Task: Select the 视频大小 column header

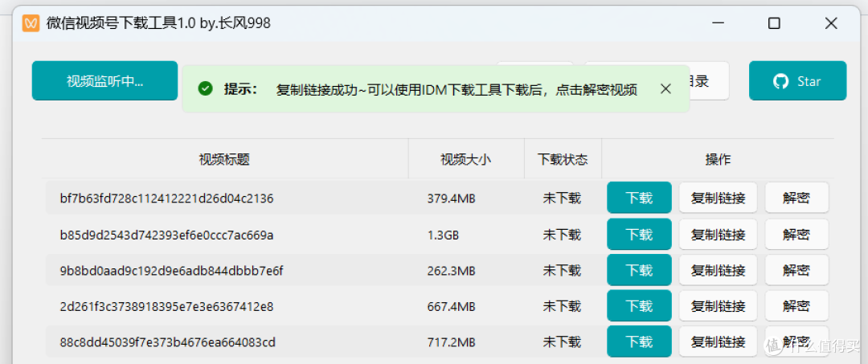Action: 466,159
